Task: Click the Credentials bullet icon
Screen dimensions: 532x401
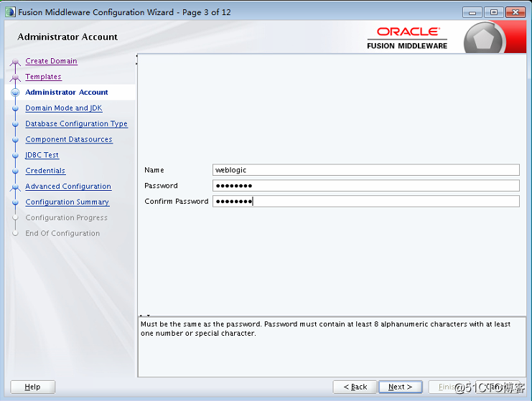Action: [15, 171]
